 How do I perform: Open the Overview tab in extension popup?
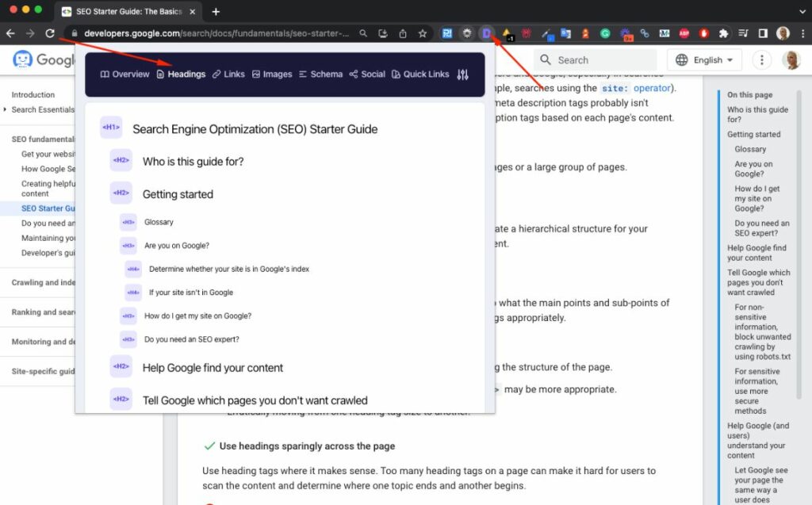(x=124, y=75)
